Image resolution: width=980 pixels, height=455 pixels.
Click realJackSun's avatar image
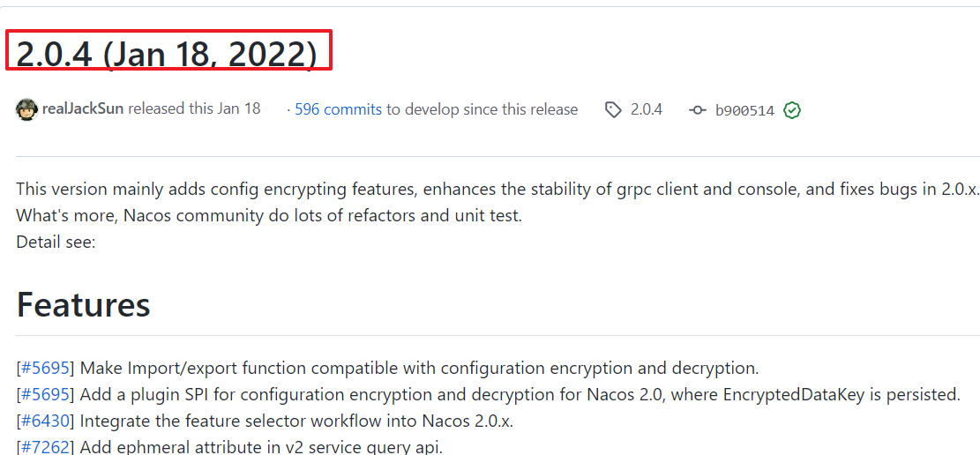click(x=27, y=109)
